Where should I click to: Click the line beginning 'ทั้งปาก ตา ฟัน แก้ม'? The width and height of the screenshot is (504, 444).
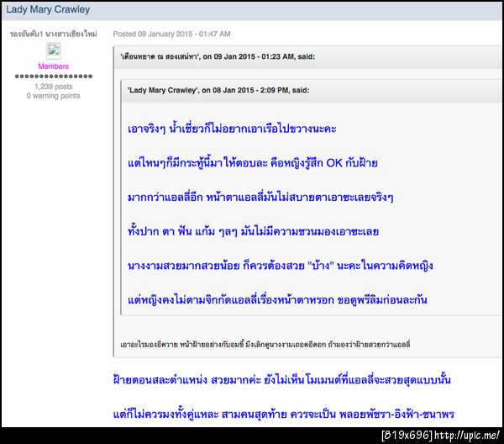[254, 231]
